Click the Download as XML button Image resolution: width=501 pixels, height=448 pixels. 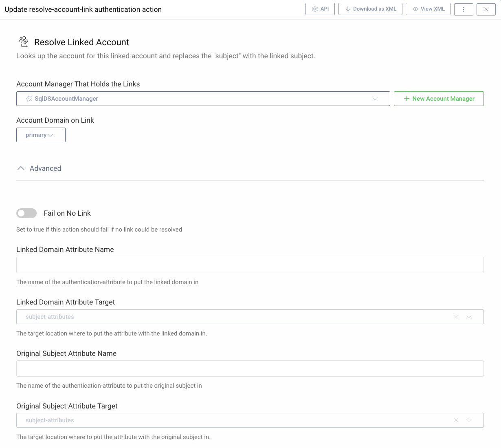tap(370, 9)
